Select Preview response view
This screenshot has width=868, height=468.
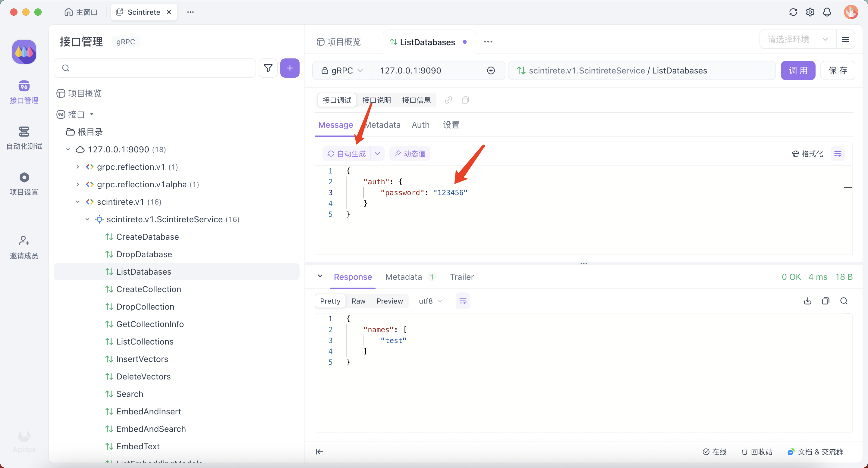[x=389, y=301]
